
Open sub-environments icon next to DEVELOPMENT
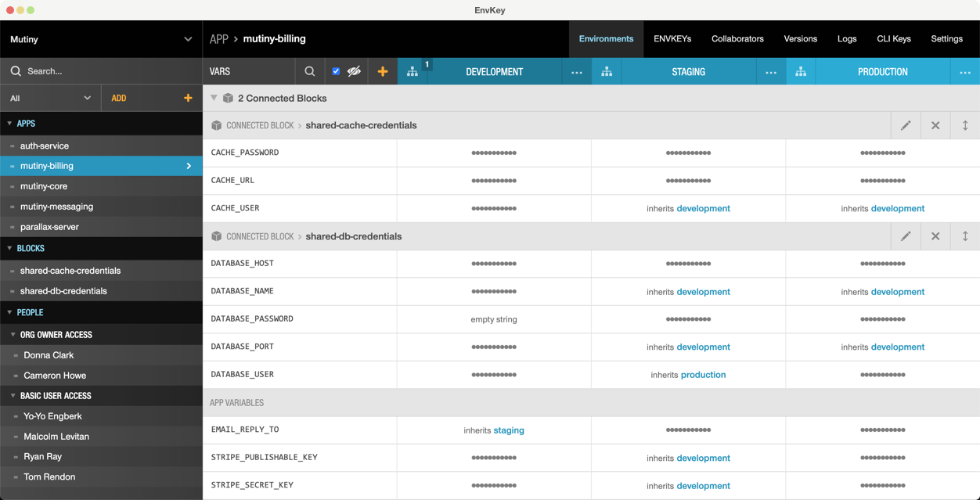[x=413, y=71]
